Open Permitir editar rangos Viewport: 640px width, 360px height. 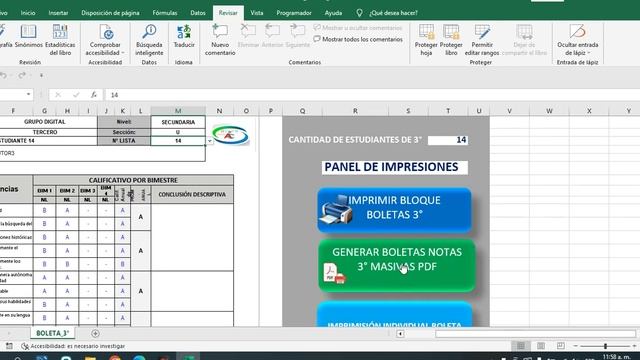[482, 40]
